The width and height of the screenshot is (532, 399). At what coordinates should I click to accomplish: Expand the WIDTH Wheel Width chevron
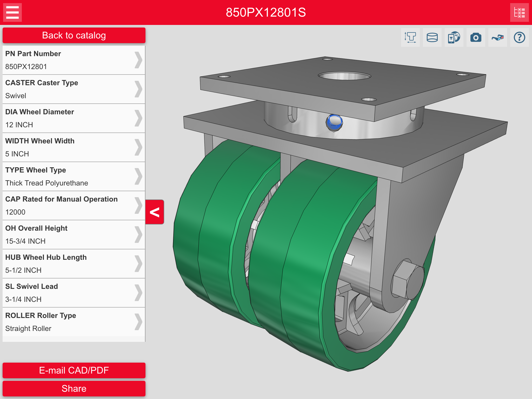(x=138, y=147)
